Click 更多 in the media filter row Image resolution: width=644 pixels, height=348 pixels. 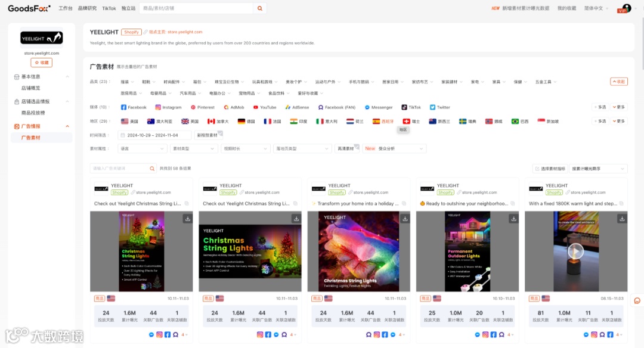point(618,107)
